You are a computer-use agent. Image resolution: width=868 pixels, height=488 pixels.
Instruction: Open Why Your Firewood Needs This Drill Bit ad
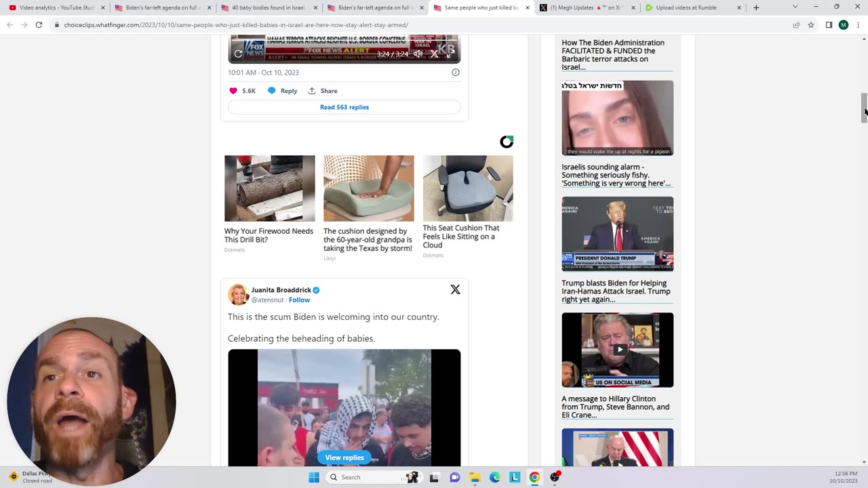click(x=269, y=235)
